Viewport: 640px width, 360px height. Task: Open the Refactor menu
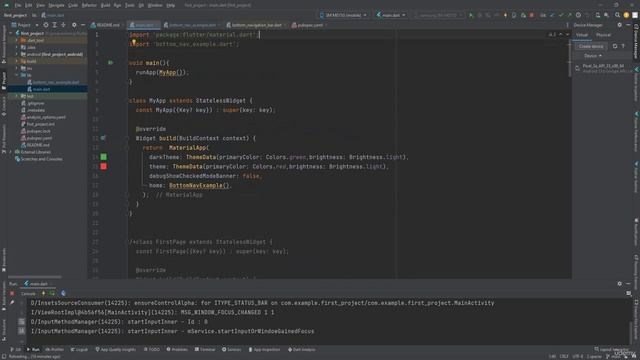(x=89, y=5)
